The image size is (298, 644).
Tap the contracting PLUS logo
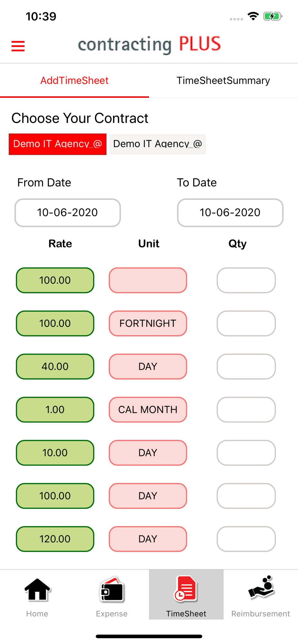click(x=149, y=44)
